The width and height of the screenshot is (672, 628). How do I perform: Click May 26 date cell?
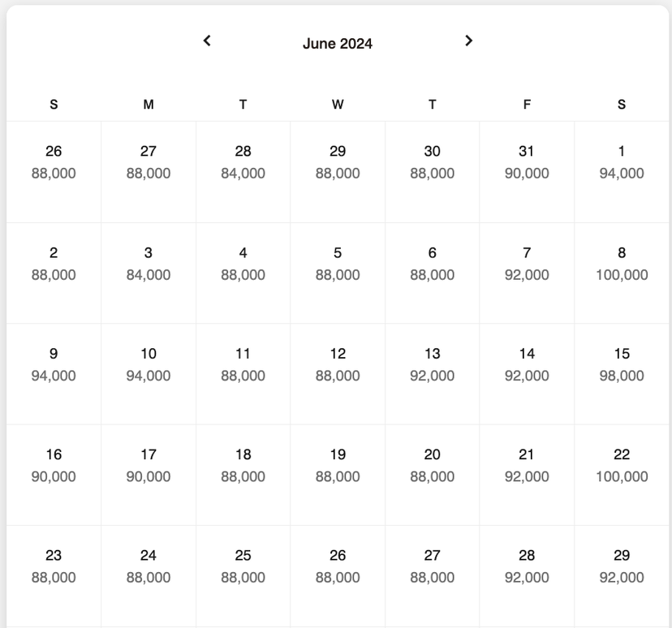pyautogui.click(x=54, y=172)
